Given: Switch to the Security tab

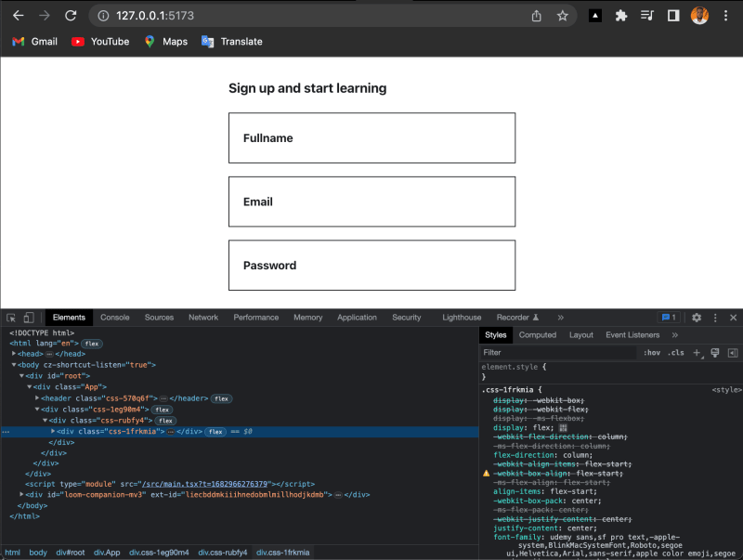Looking at the screenshot, I should 407,318.
